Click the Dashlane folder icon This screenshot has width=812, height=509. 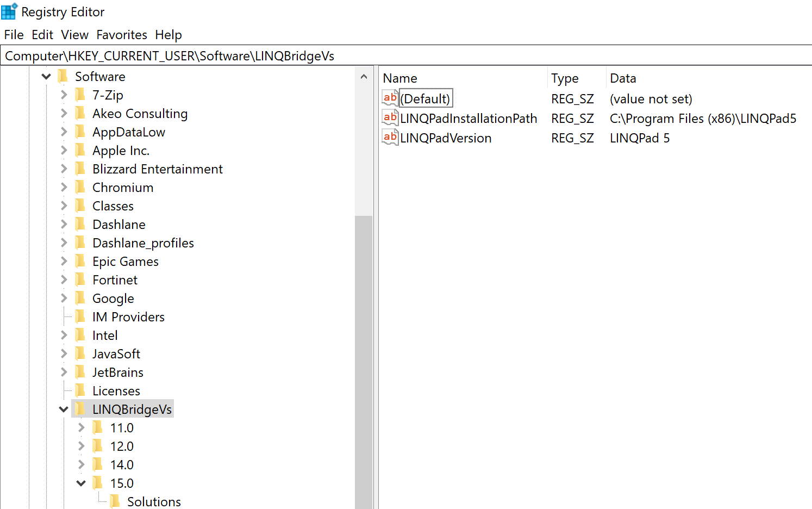tap(80, 224)
